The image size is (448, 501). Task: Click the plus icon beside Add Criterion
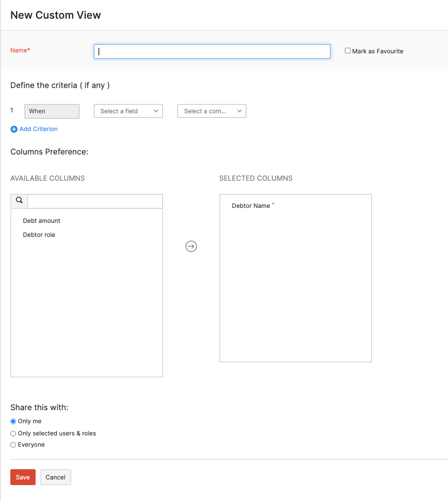tap(14, 129)
